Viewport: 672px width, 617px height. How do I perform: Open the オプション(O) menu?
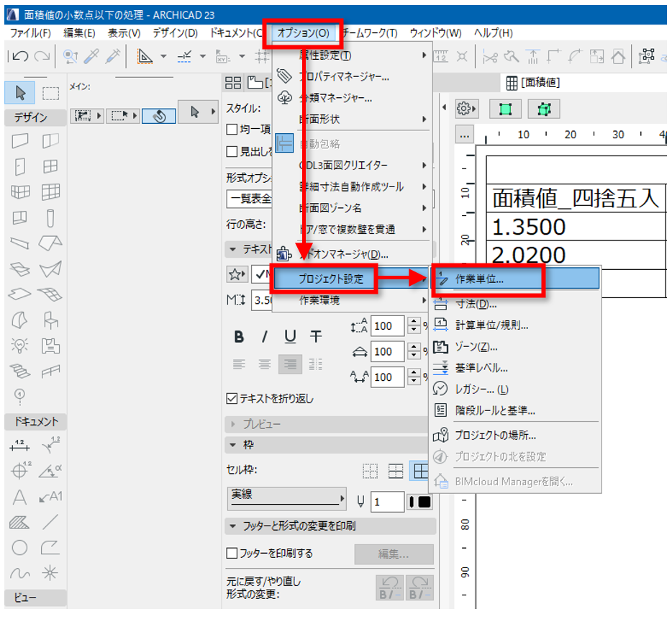click(x=303, y=33)
